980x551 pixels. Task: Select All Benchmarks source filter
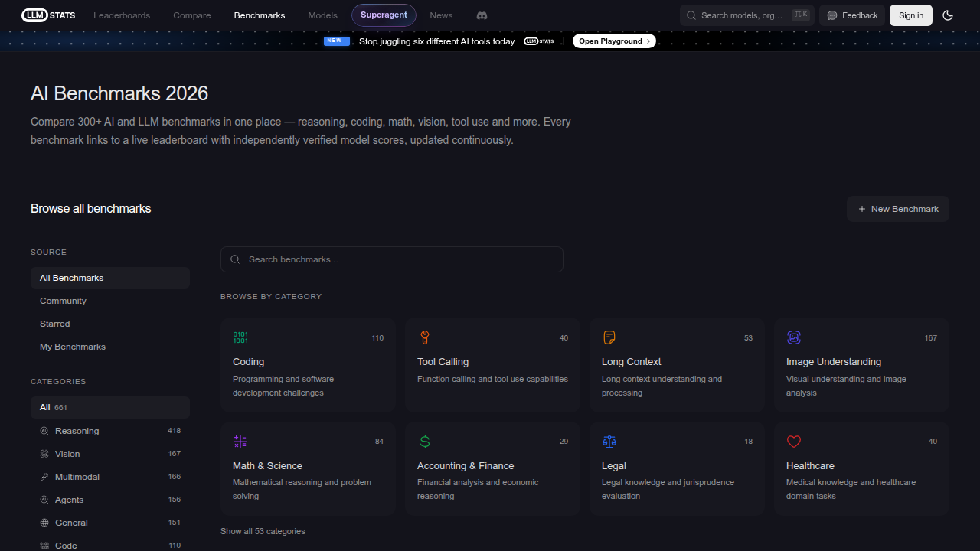point(110,278)
